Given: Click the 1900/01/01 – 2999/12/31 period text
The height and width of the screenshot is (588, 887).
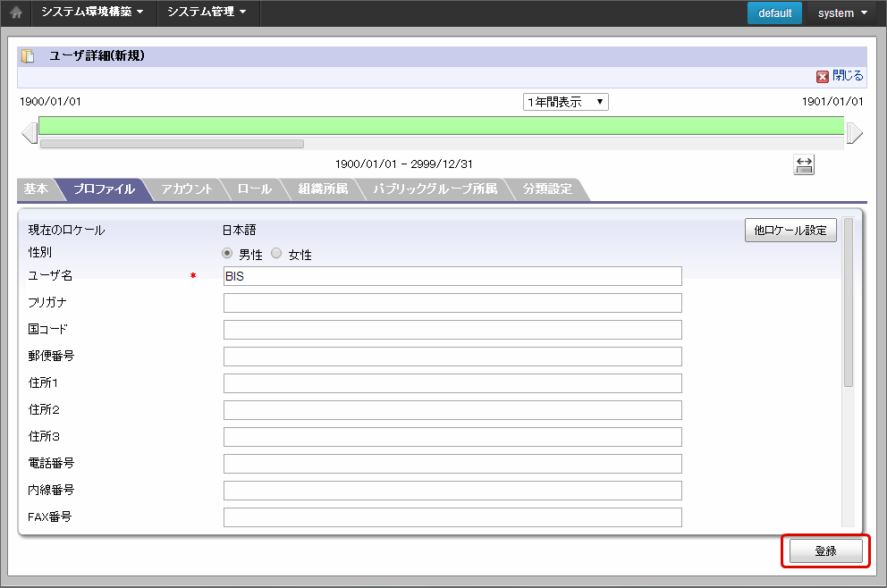Looking at the screenshot, I should click(x=404, y=164).
